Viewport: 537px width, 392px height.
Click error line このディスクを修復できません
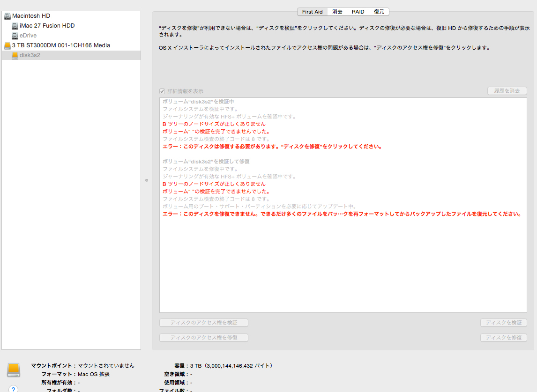pyautogui.click(x=342, y=214)
